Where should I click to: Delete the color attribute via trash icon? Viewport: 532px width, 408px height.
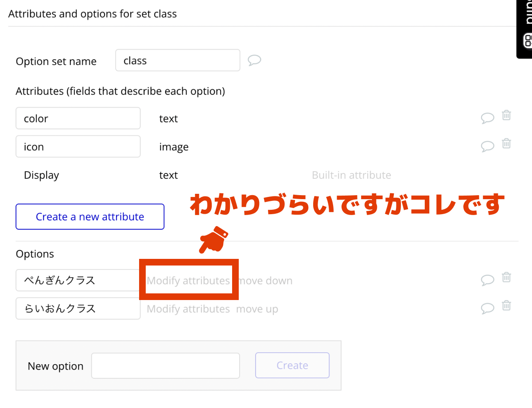[x=506, y=115]
